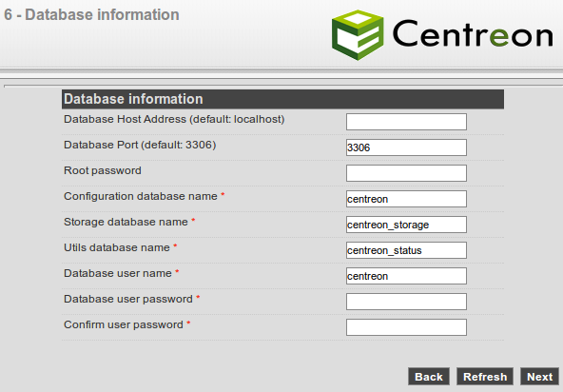Select the Root password input box
This screenshot has height=392, width=563.
coord(406,173)
